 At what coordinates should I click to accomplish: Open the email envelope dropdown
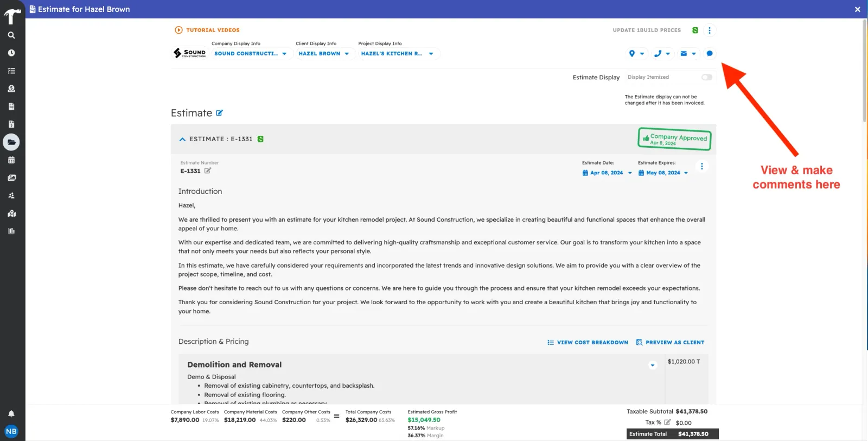(x=688, y=54)
